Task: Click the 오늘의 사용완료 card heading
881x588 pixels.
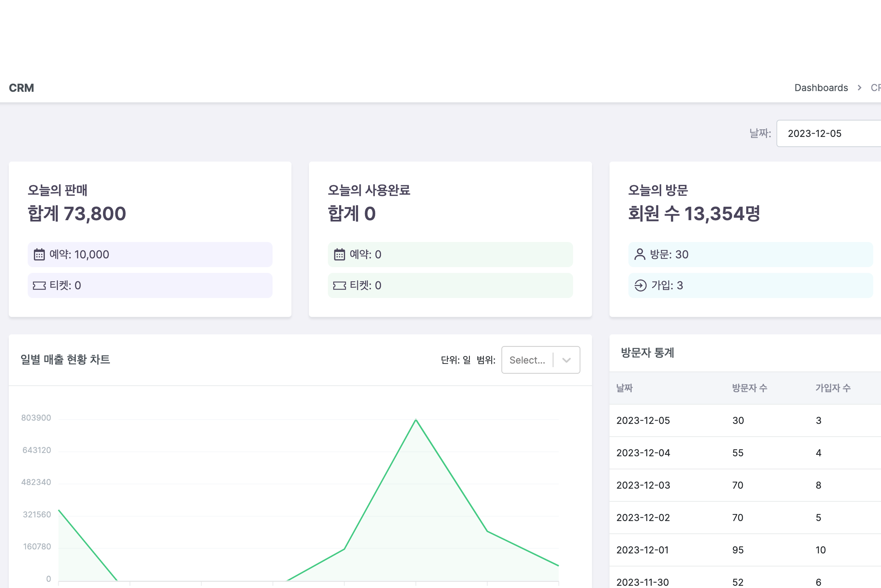Action: pos(369,190)
